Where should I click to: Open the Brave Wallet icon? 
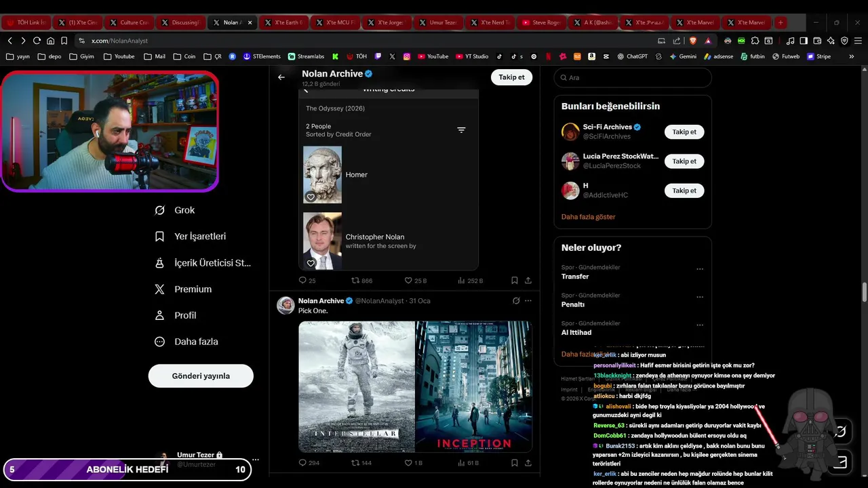(818, 41)
